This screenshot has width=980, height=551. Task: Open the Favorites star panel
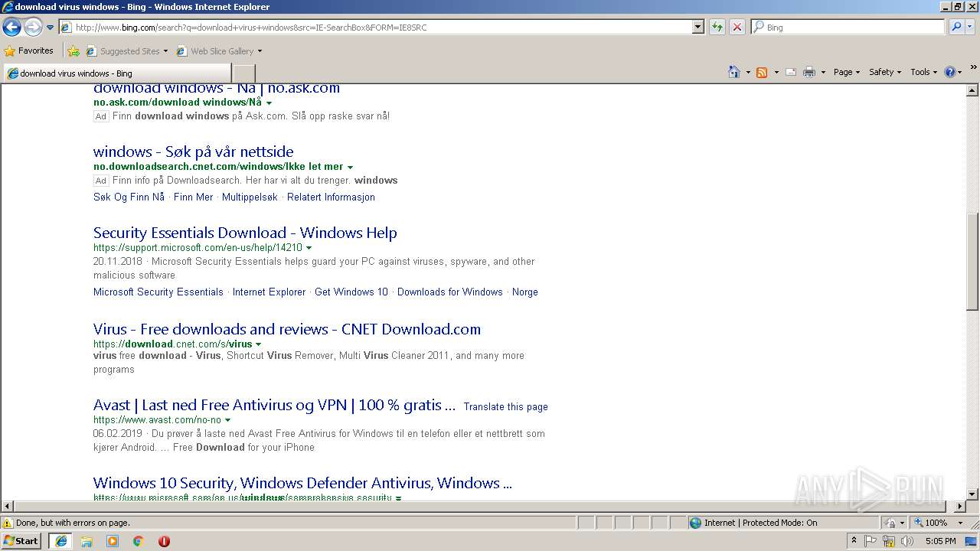(x=28, y=51)
